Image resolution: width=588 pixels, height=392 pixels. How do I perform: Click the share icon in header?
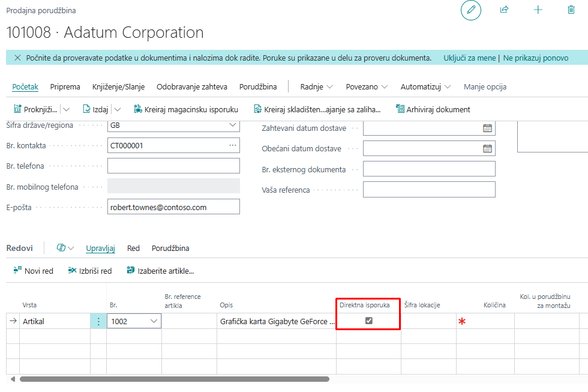[x=504, y=10]
